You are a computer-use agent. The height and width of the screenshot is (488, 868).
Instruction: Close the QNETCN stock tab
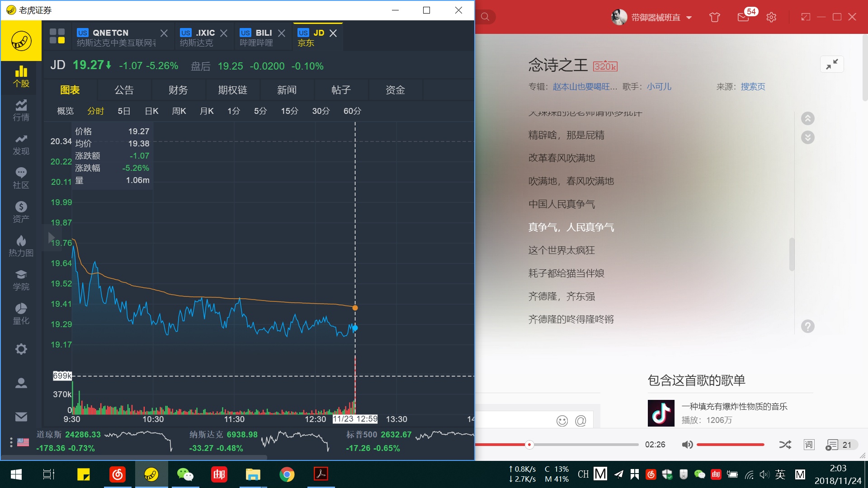pos(164,33)
